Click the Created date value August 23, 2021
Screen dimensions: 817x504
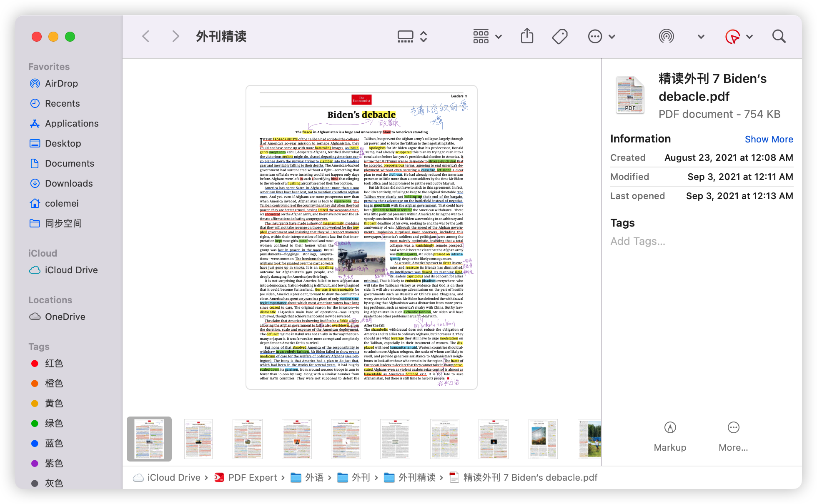click(729, 157)
